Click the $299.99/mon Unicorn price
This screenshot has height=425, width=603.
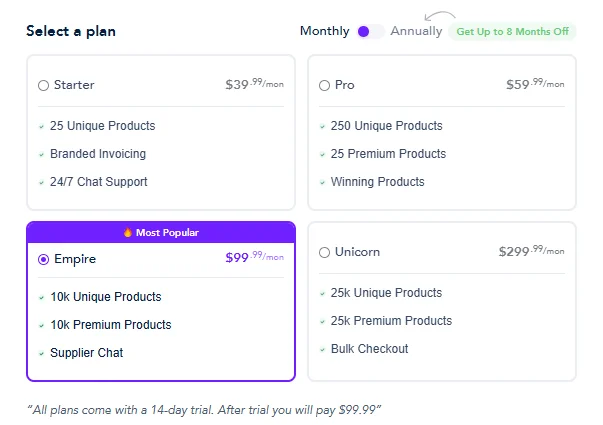coord(531,251)
